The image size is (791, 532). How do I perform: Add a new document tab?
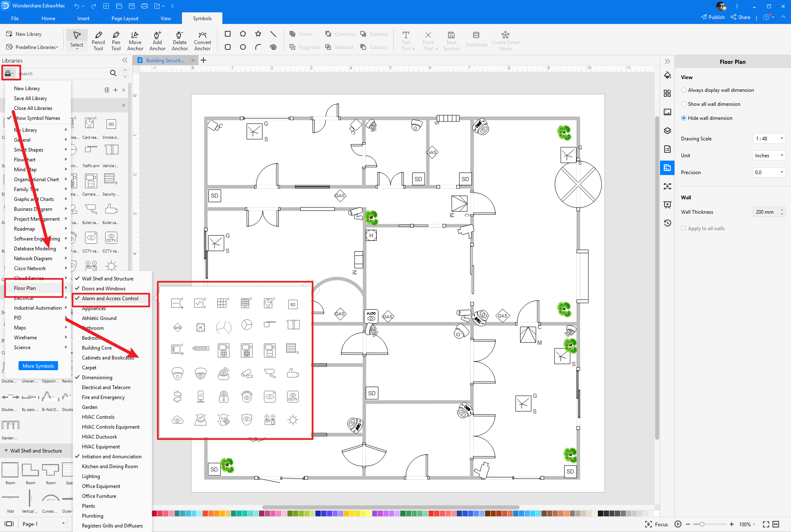point(203,60)
